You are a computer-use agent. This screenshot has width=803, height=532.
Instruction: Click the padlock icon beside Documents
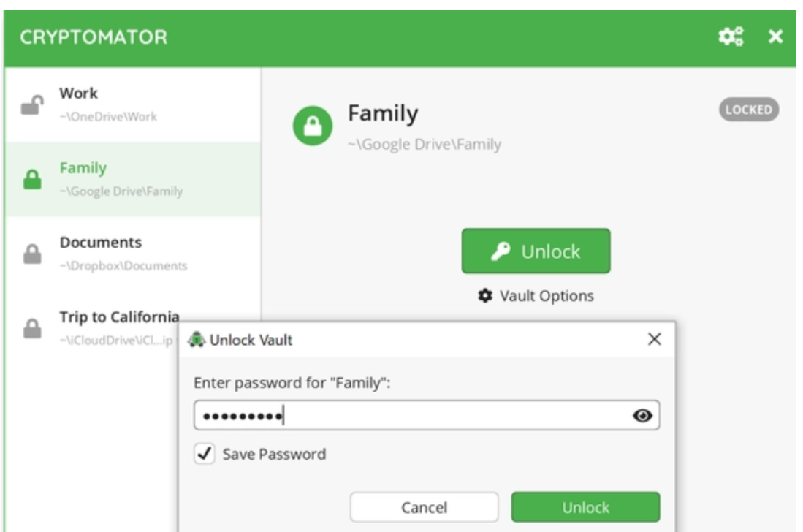click(32, 254)
